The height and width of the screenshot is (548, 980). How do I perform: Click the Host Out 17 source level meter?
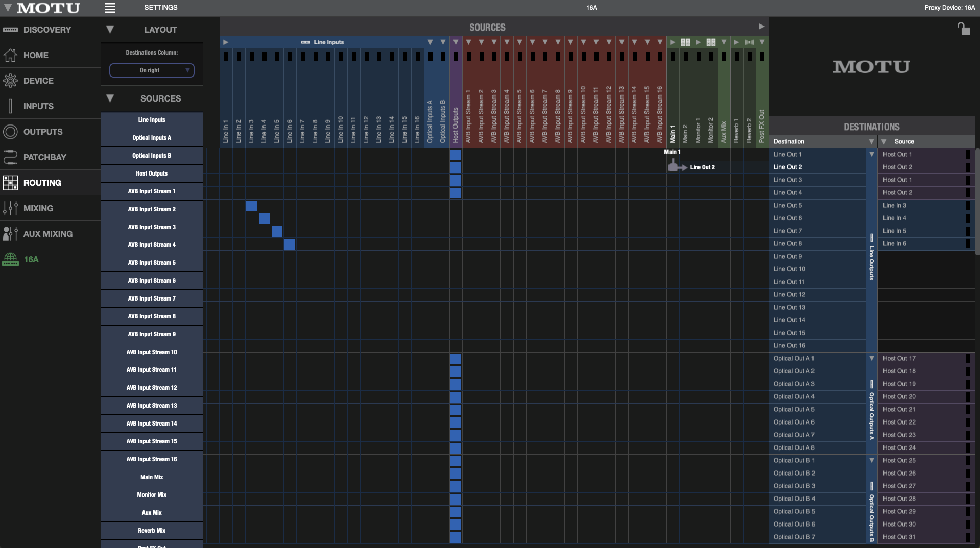coord(968,358)
